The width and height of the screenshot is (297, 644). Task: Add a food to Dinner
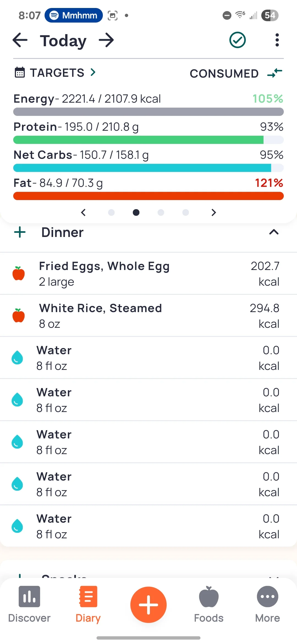click(x=20, y=233)
